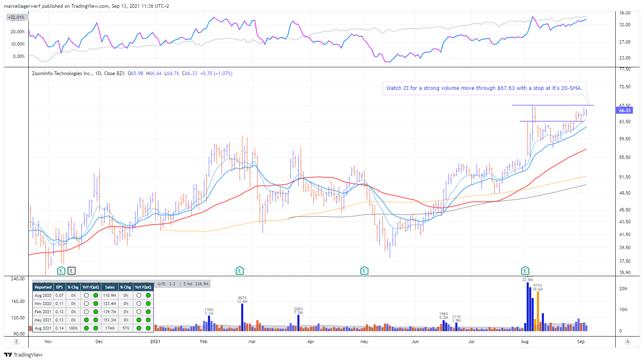This screenshot has height=362, width=644.
Task: Open the earnings E marker near March
Action: (x=240, y=270)
